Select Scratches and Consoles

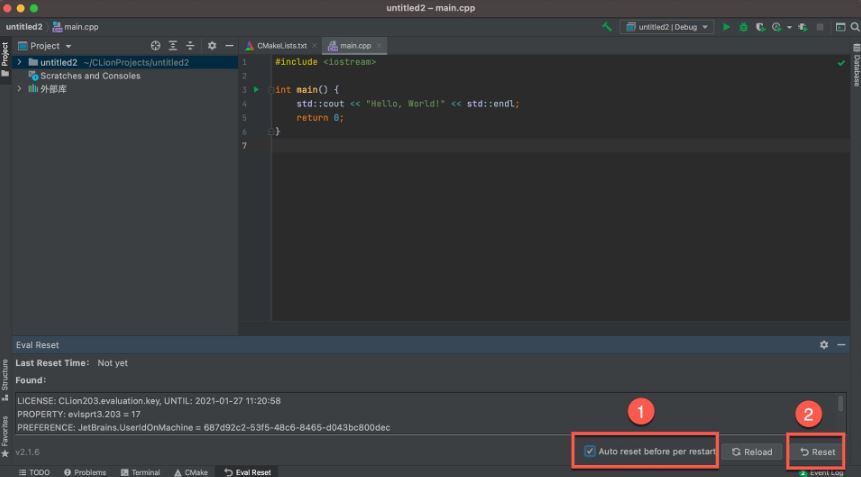point(90,76)
